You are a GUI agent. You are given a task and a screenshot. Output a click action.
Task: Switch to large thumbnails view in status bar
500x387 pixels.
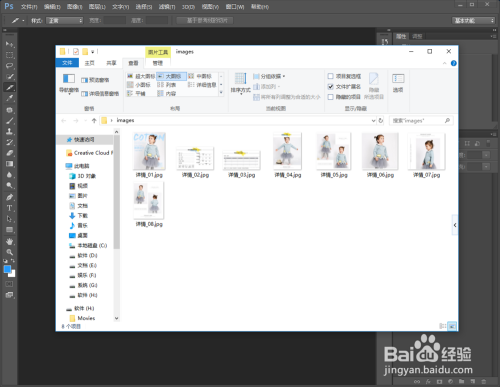pyautogui.click(x=452, y=326)
